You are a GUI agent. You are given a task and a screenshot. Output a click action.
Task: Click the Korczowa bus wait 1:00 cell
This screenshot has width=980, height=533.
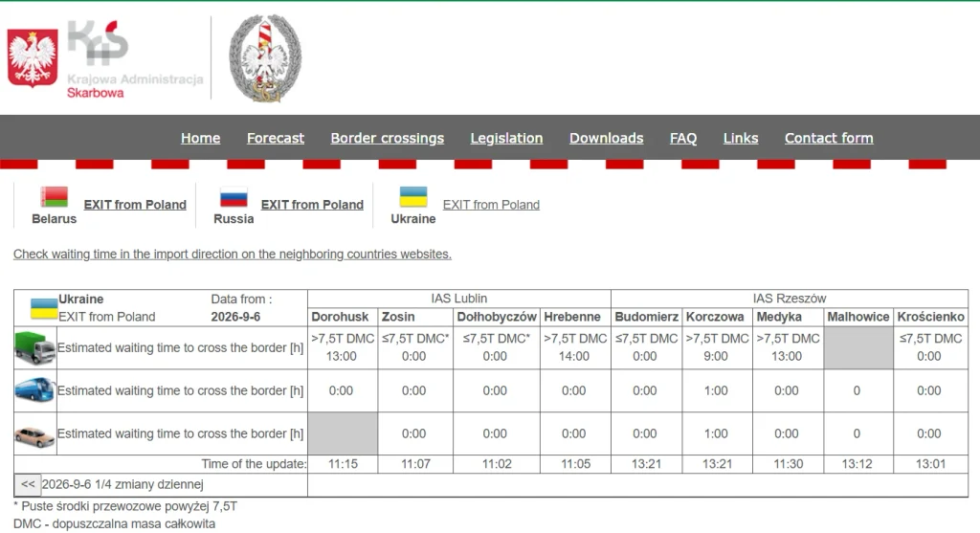[x=716, y=390]
